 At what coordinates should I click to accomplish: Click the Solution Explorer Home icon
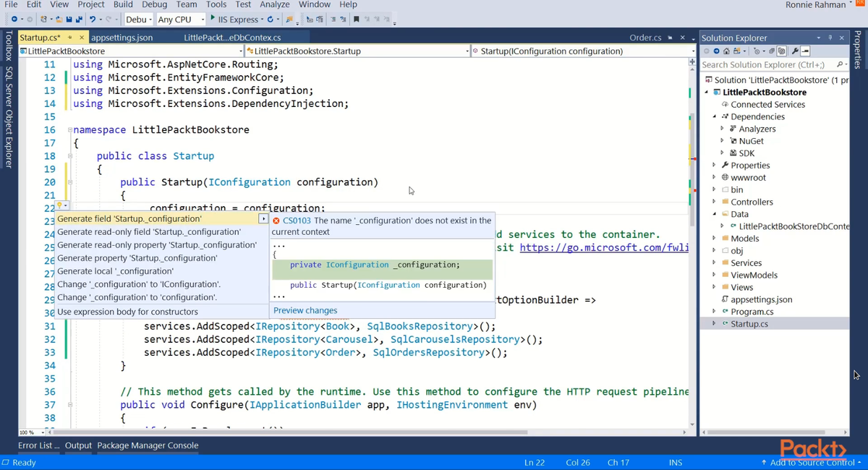[726, 51]
